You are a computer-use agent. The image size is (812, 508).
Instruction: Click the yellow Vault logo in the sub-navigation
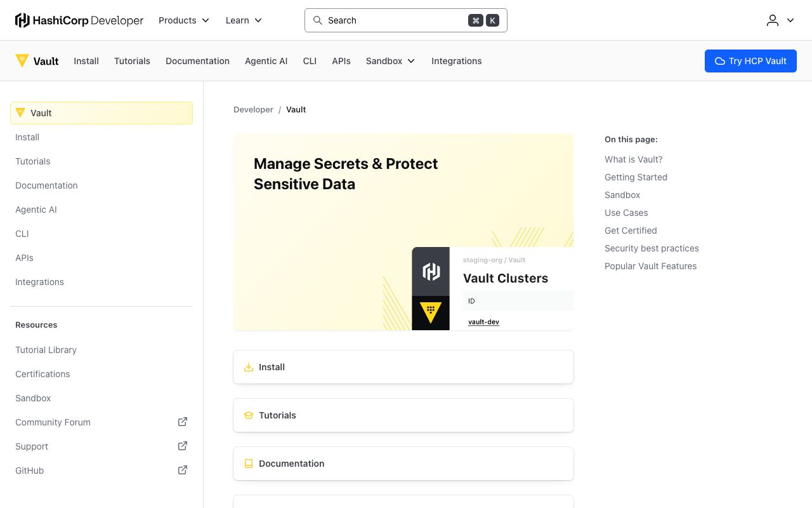coord(37,61)
